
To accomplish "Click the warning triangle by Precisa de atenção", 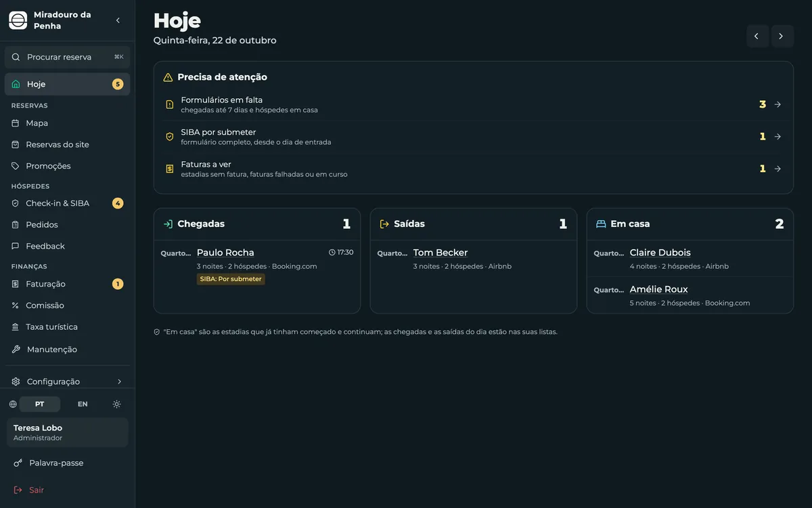I will click(x=168, y=77).
